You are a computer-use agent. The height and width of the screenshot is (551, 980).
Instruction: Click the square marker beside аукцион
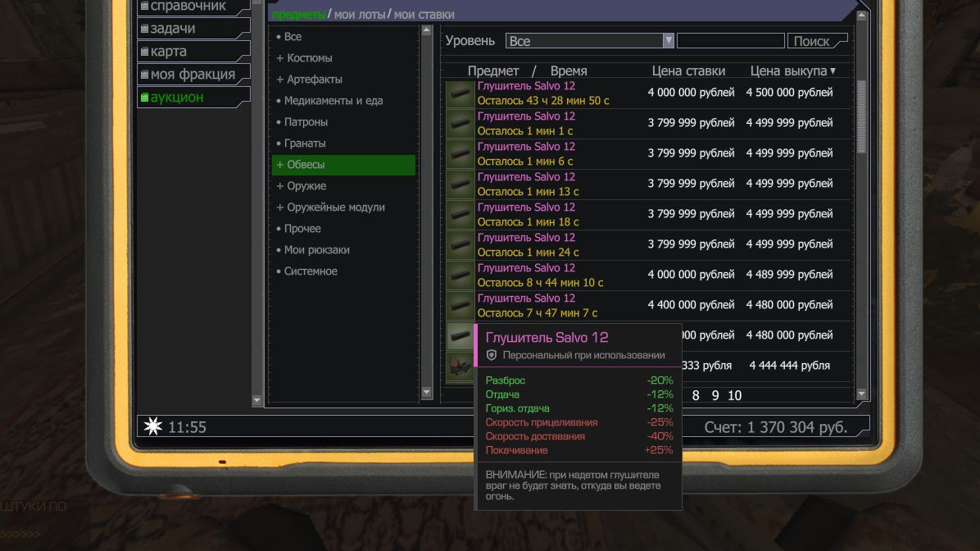click(144, 98)
